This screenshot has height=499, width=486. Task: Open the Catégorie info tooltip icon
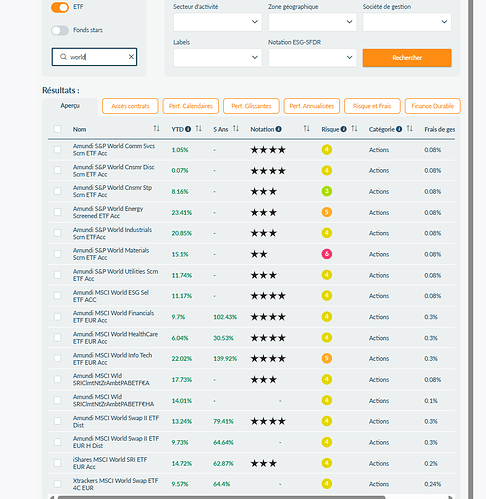[x=399, y=129]
